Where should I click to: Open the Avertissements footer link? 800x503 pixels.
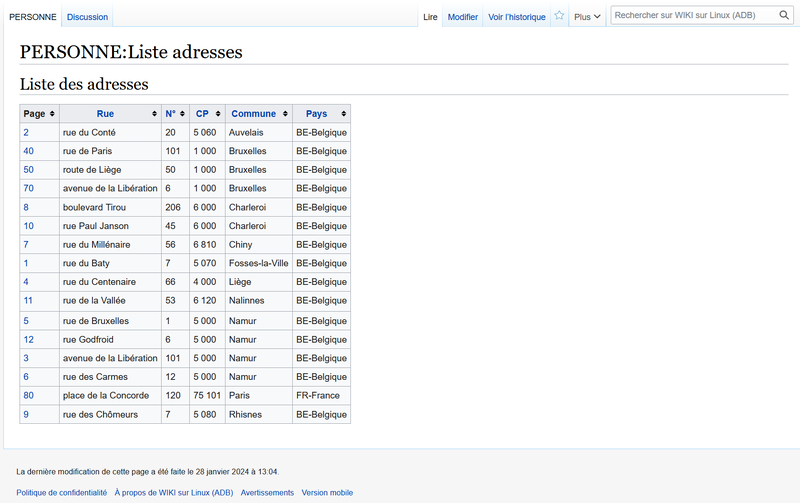267,493
